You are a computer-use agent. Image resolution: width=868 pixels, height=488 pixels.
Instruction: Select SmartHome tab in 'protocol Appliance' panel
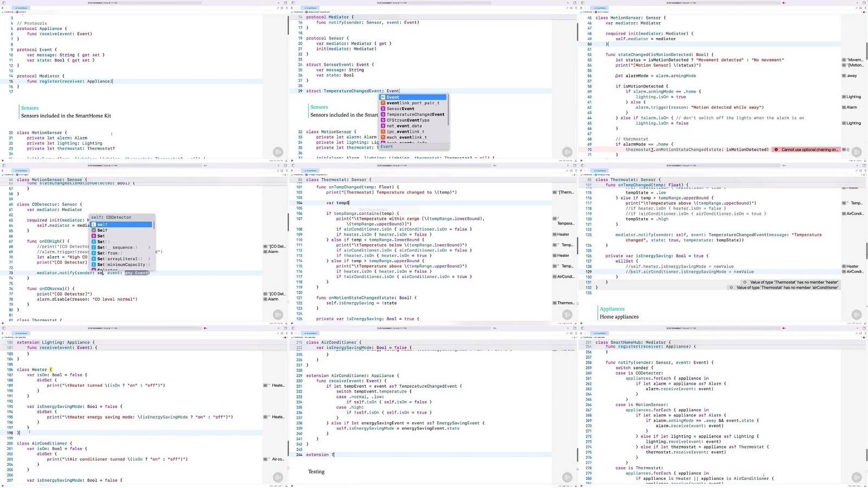(22, 8)
